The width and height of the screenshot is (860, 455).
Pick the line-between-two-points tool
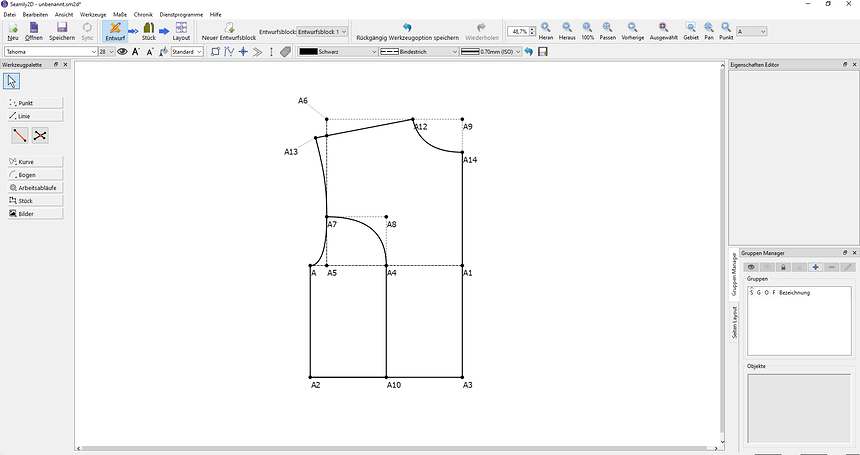[20, 135]
